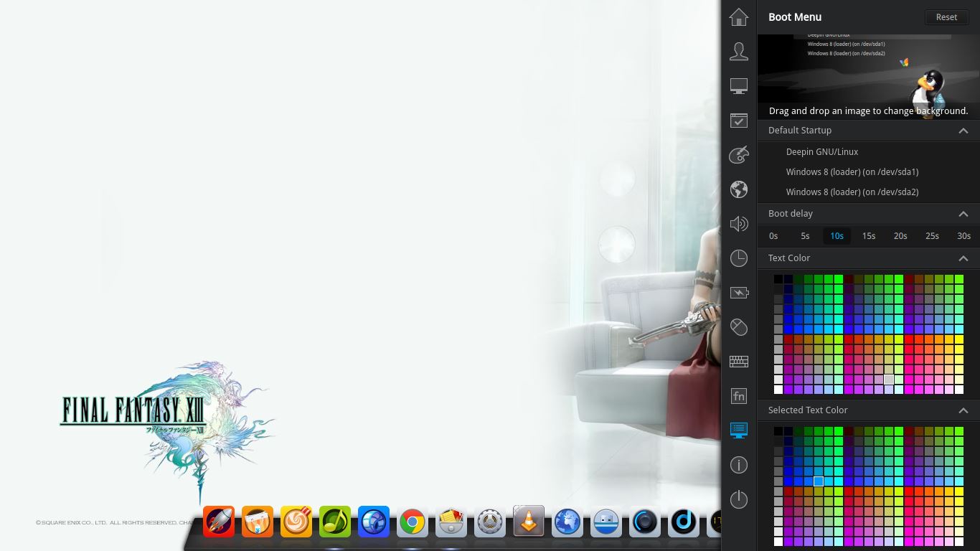Open the Account user settings icon
Image resolution: width=980 pixels, height=551 pixels.
pyautogui.click(x=739, y=51)
